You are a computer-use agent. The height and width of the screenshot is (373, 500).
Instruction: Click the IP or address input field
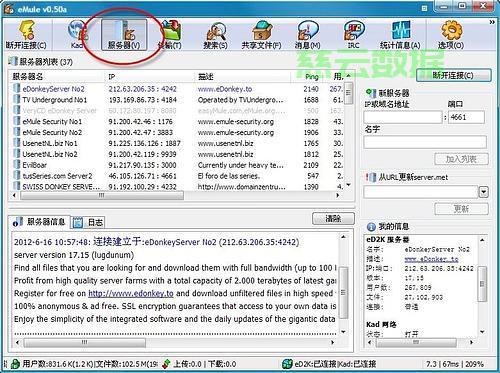[x=403, y=117]
